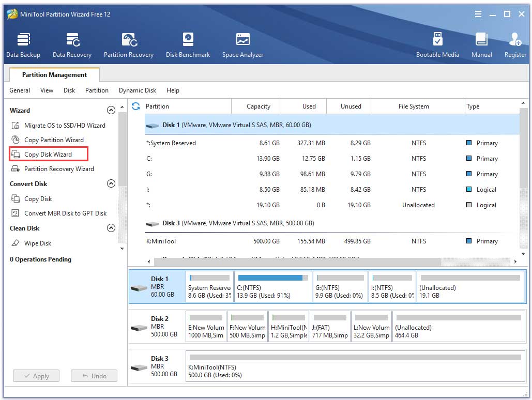Click the Undo button
The height and width of the screenshot is (400, 532).
click(x=94, y=376)
